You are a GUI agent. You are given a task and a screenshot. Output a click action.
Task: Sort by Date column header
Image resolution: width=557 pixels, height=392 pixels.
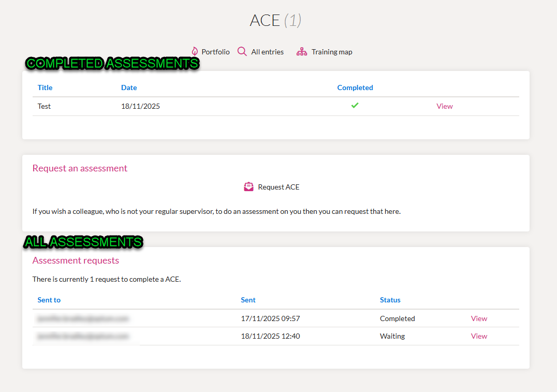pyautogui.click(x=129, y=88)
